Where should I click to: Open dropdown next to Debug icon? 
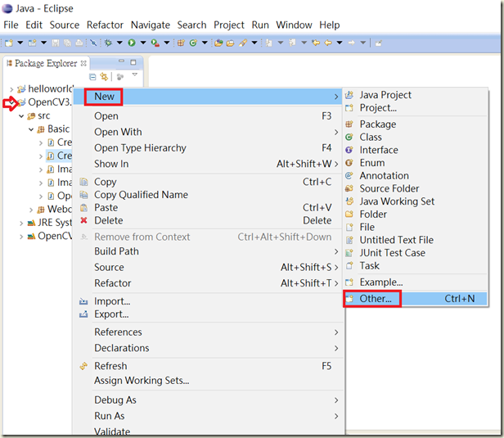click(119, 43)
